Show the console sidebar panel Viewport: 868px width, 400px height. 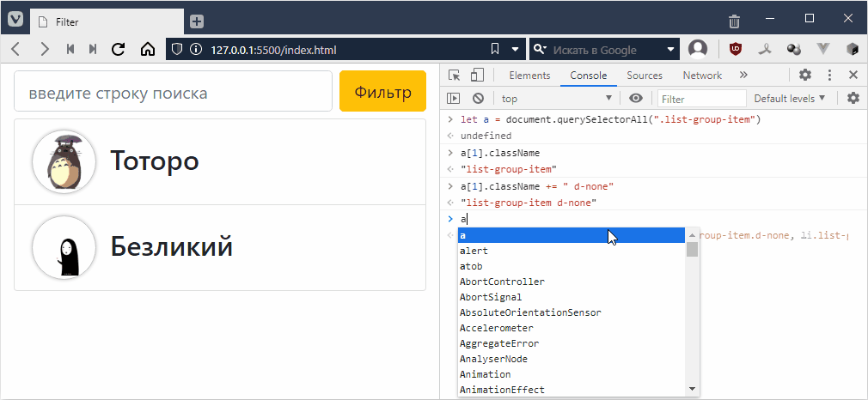(x=455, y=99)
